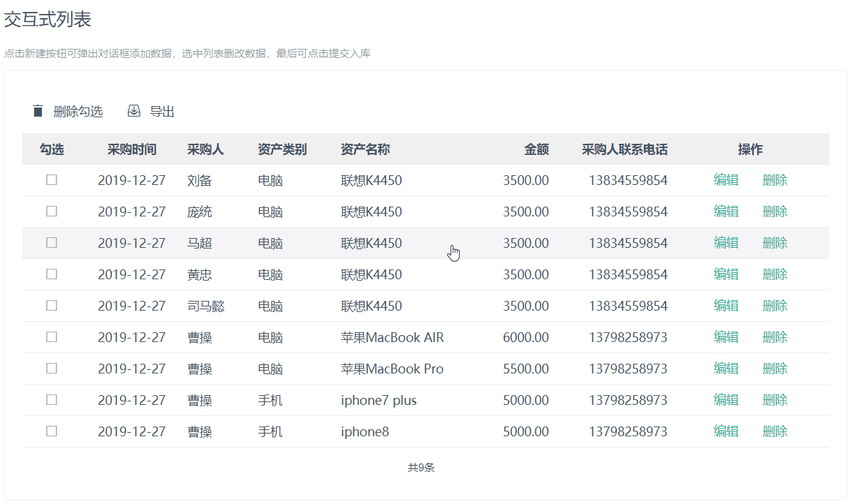
Task: Select the checkbox in 庞统's row
Action: point(52,212)
